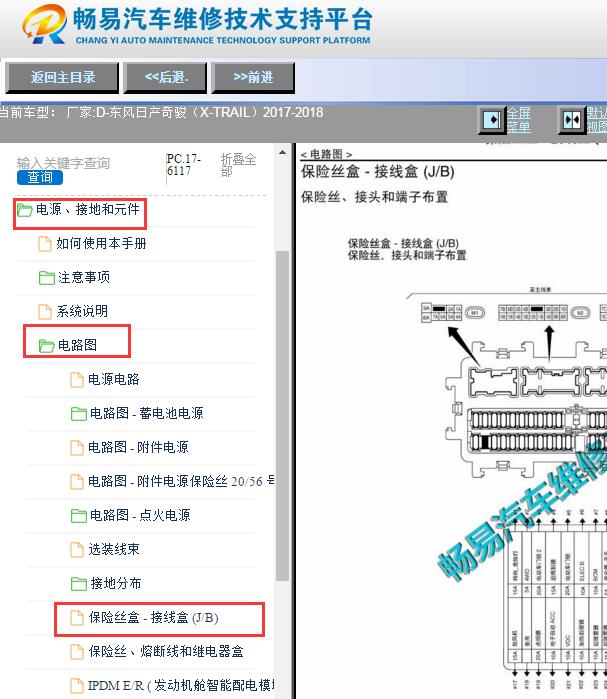Click the folder icon beside 电路图 - 点火电源
The height and width of the screenshot is (699, 607).
[78, 515]
